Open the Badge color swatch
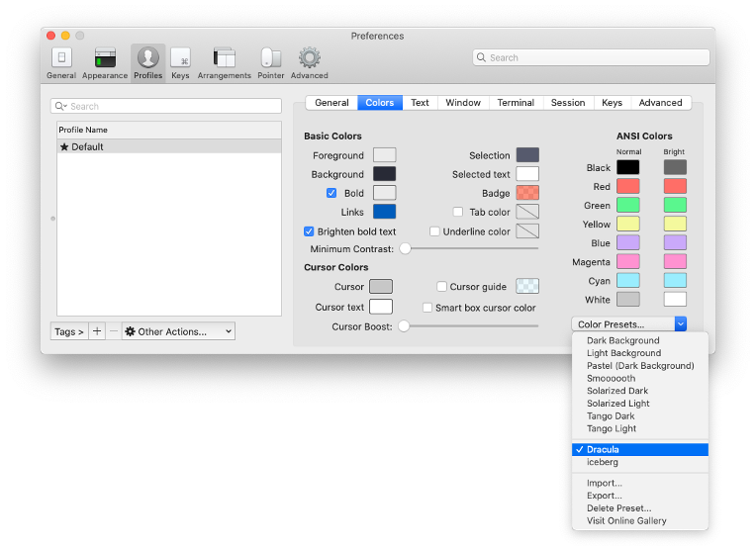The height and width of the screenshot is (549, 756). click(x=527, y=192)
